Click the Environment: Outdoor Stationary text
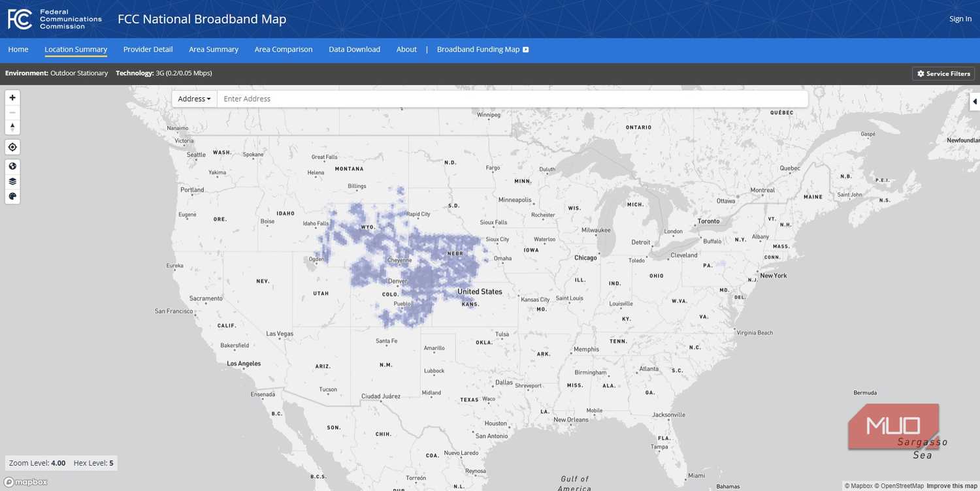The image size is (980, 491). pyautogui.click(x=56, y=73)
